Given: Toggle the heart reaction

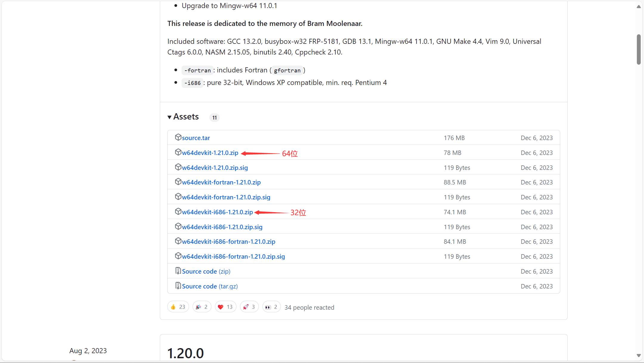Looking at the screenshot, I should (x=225, y=307).
